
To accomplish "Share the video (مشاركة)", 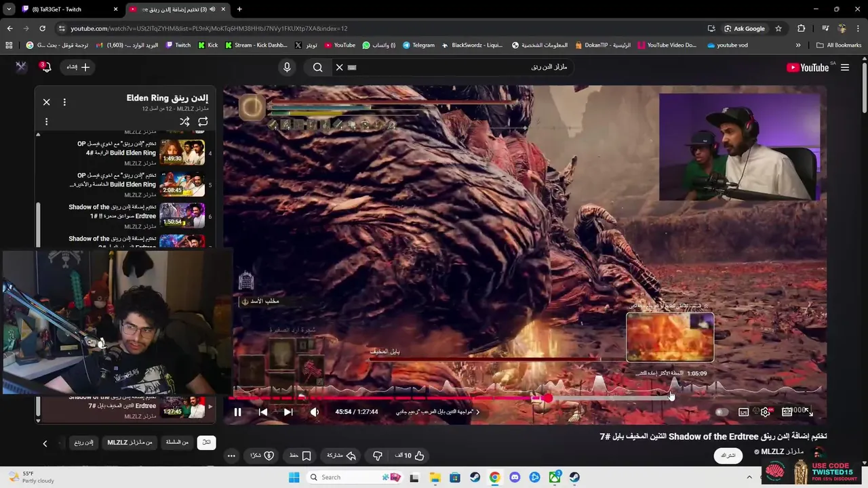I will click(x=342, y=455).
